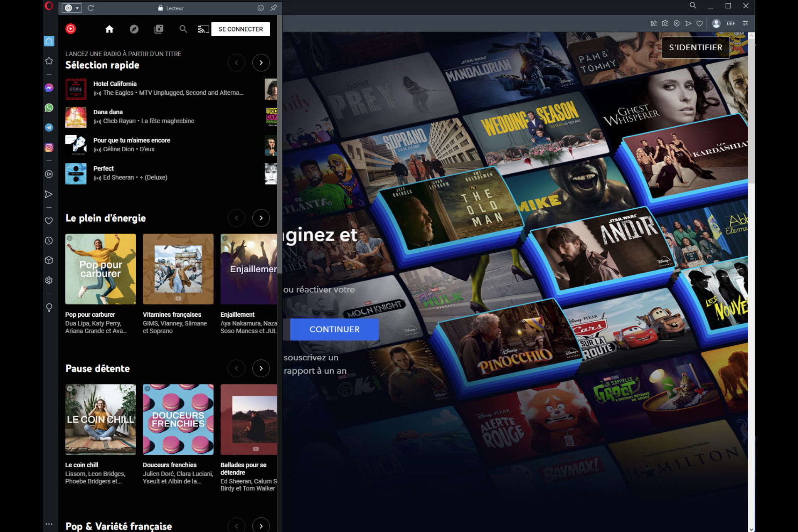Open Telegram in the Opera sidebar
The image size is (798, 532).
click(x=49, y=128)
